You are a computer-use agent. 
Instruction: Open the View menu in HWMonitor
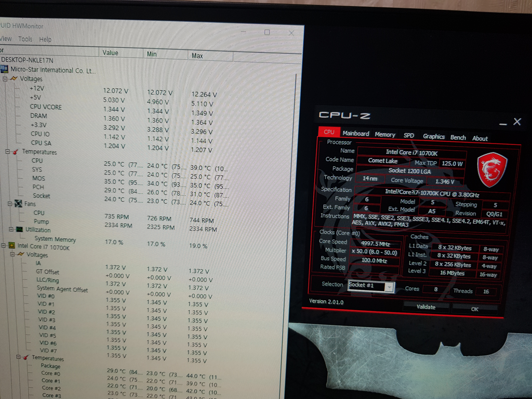6,39
